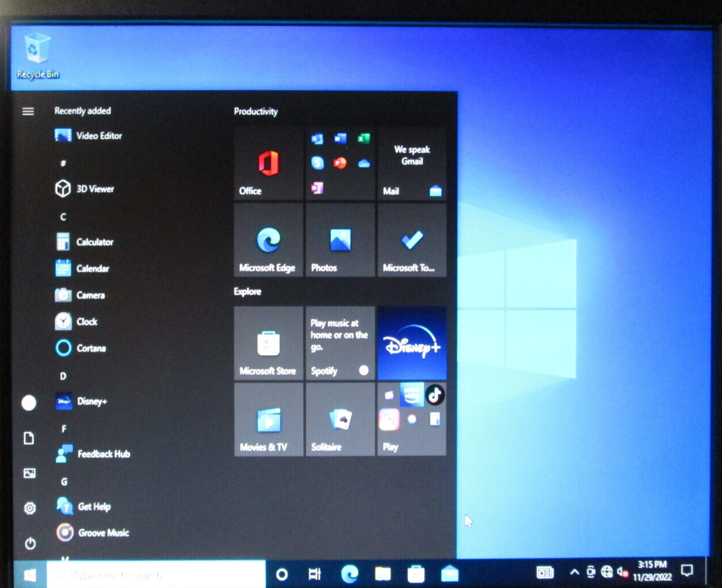This screenshot has width=722, height=588.
Task: Open News and interests taskbar icon
Action: pyautogui.click(x=545, y=572)
